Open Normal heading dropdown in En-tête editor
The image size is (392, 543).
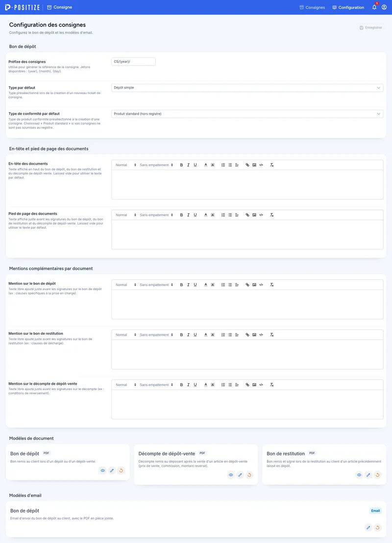point(126,165)
